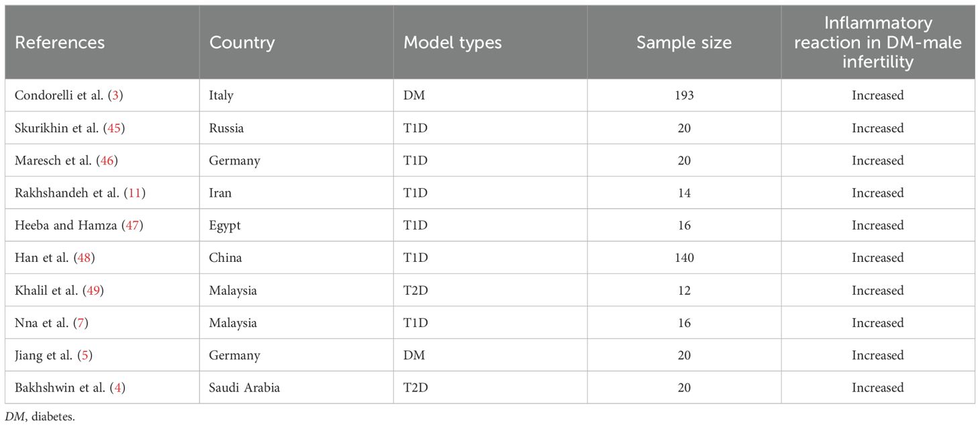Click the T2D cell in Khalil row

click(415, 291)
